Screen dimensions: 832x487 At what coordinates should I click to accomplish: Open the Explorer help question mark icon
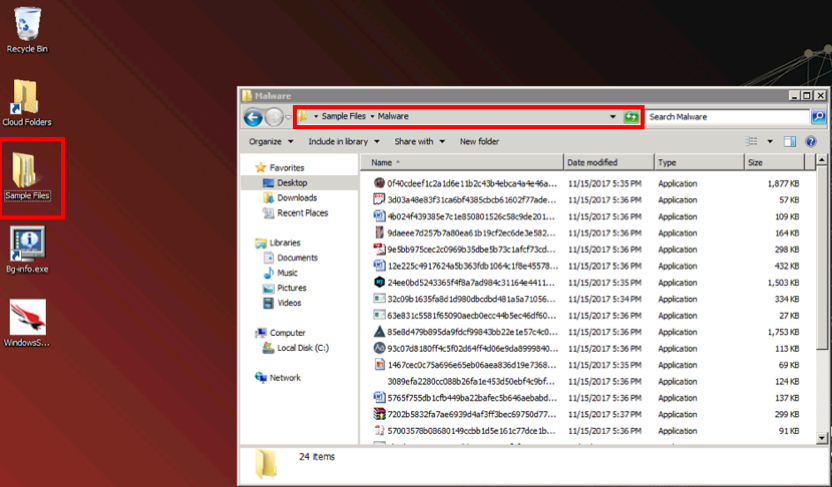(x=811, y=142)
